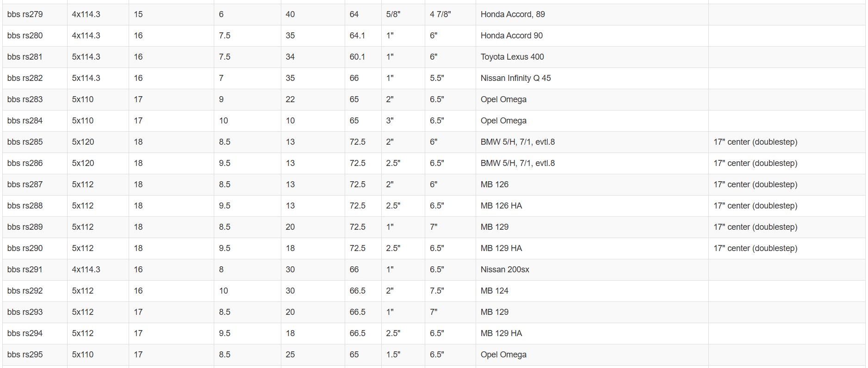Click the Honda Accord 90 cell
Viewport: 868px width, 368px height.
coord(592,36)
